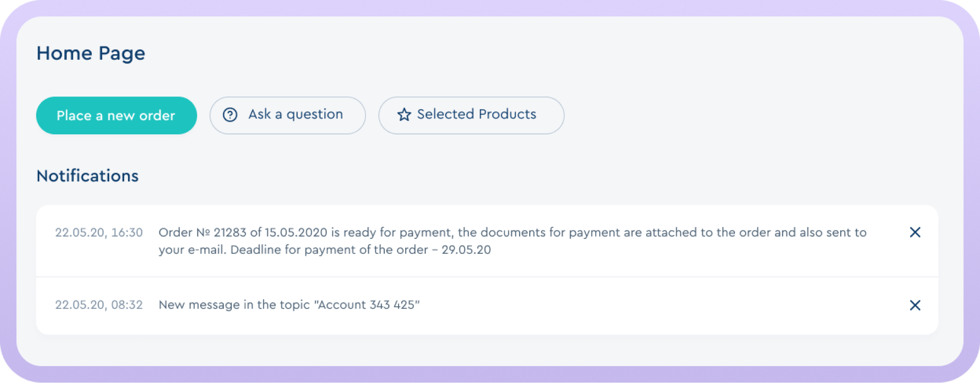The height and width of the screenshot is (383, 980).
Task: Click the Place a new order button
Action: 116,115
